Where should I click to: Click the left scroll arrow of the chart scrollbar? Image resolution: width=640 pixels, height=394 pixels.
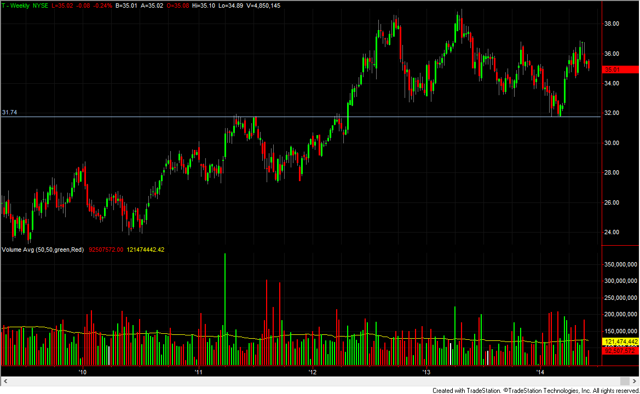click(x=4, y=381)
